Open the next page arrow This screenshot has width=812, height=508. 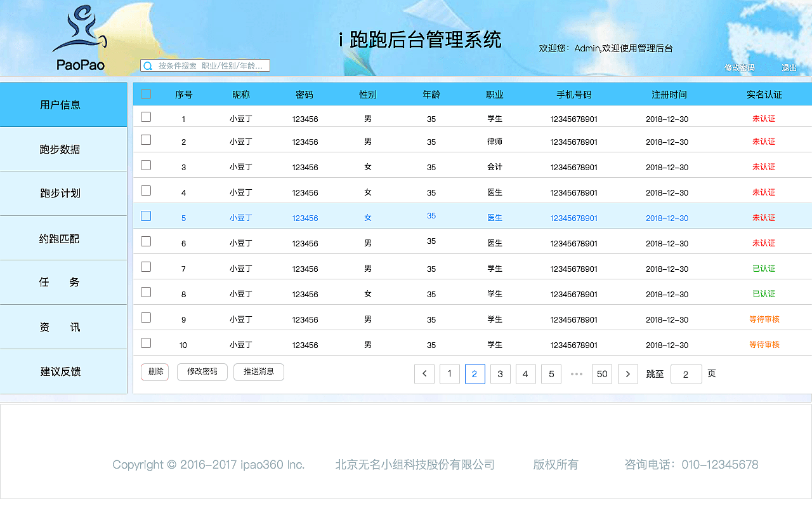click(627, 374)
